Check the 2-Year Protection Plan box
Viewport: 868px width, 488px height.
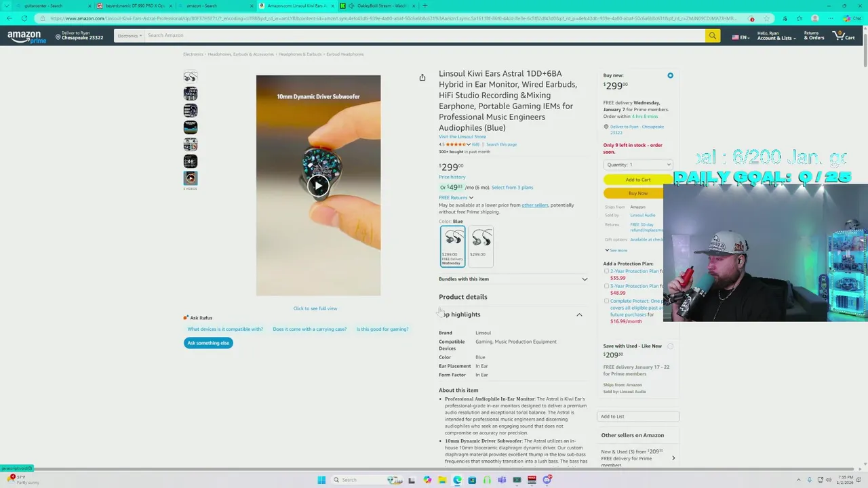pyautogui.click(x=606, y=271)
